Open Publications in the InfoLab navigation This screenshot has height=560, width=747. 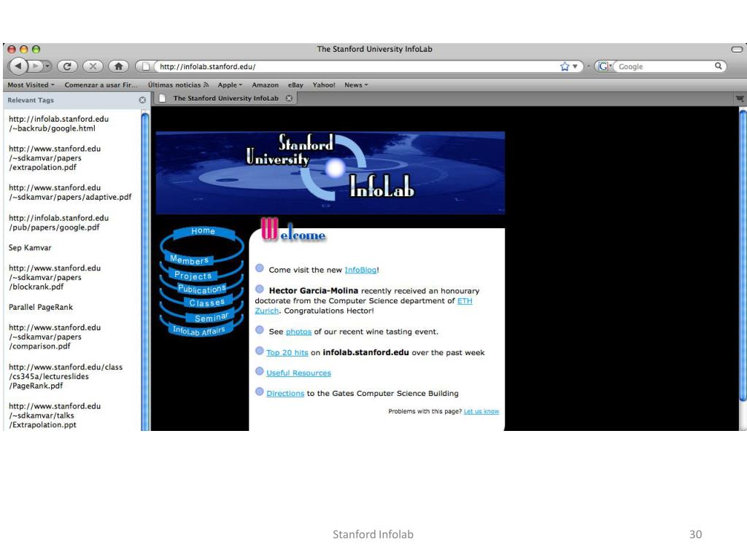201,289
